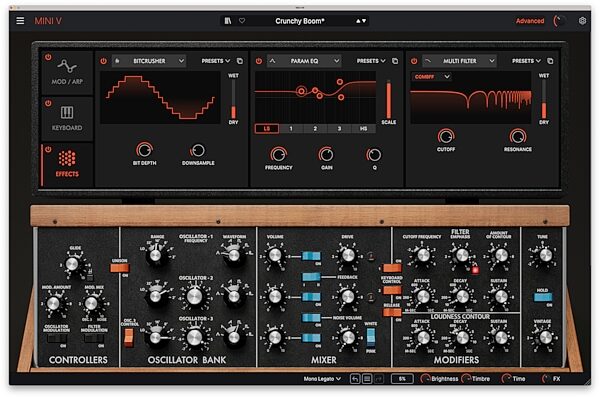The image size is (600, 397).
Task: Favorite the preset with the heart icon
Action: 242,21
